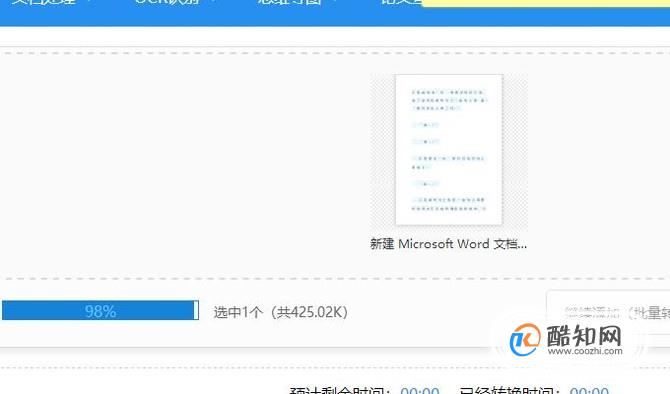670x394 pixels.
Task: Click the 预计剩余时间 00:00 value
Action: coord(420,391)
